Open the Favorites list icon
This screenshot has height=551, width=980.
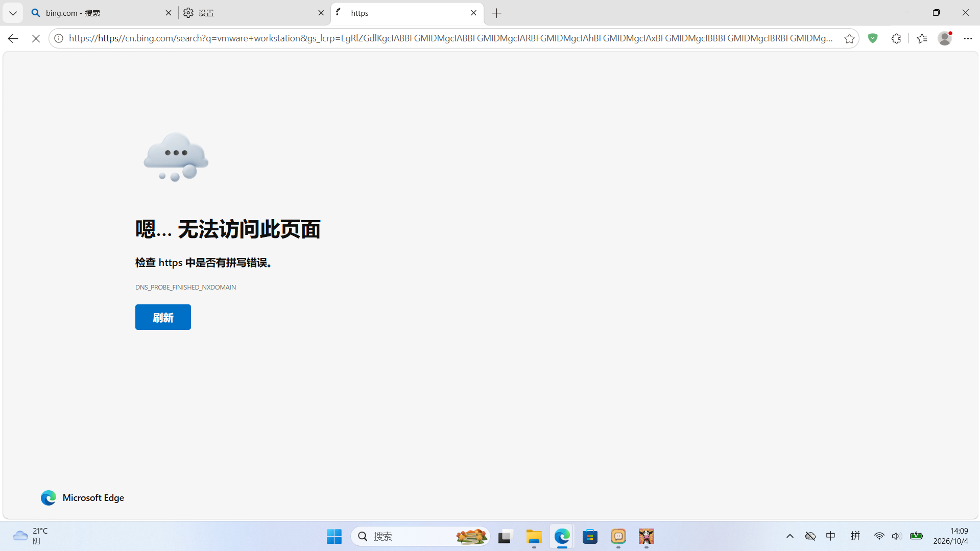point(922,38)
